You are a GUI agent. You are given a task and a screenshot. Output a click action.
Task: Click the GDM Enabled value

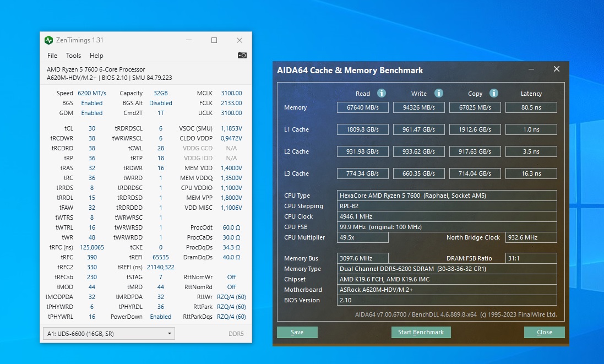[92, 113]
